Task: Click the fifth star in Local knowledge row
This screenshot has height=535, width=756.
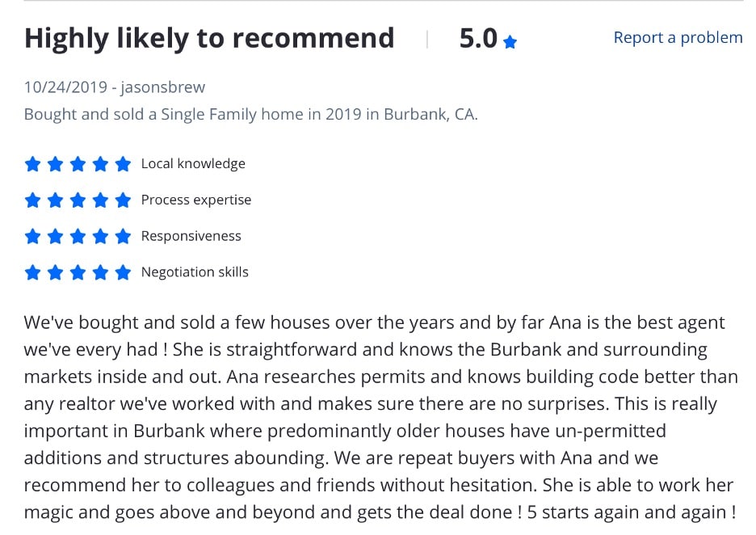Action: tap(123, 164)
